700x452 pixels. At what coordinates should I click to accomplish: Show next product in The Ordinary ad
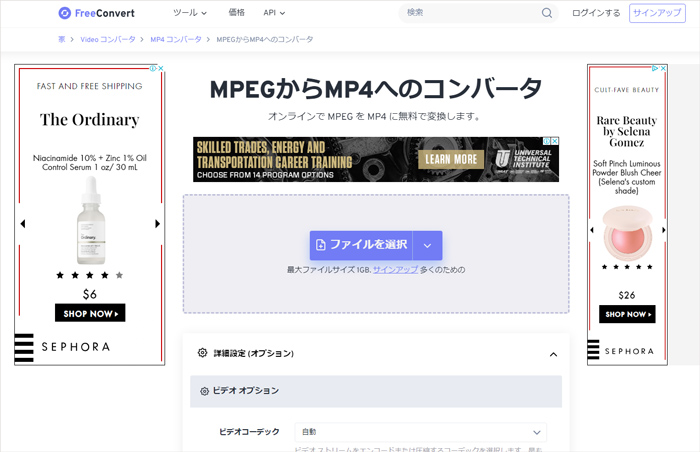click(157, 223)
